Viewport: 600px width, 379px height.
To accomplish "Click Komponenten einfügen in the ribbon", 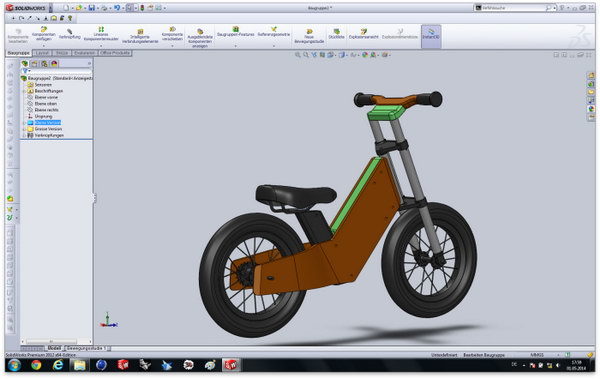I will point(43,34).
